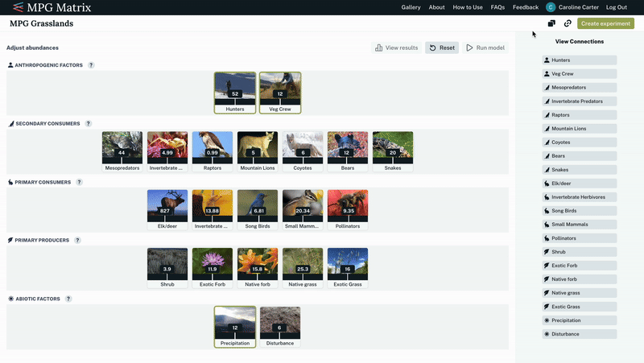Image resolution: width=644 pixels, height=363 pixels.
Task: Click the Create experiment button
Action: coord(605,23)
